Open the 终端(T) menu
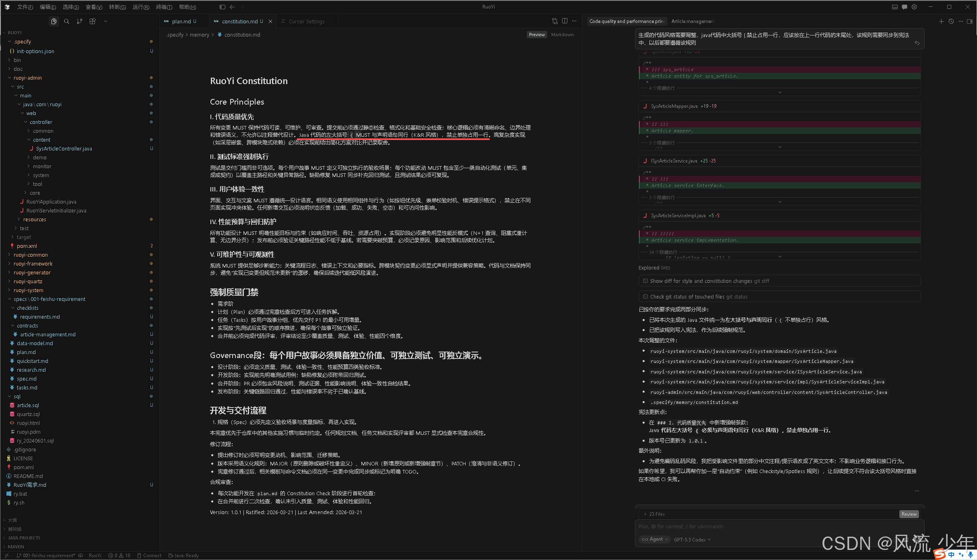The image size is (977, 560). [164, 7]
